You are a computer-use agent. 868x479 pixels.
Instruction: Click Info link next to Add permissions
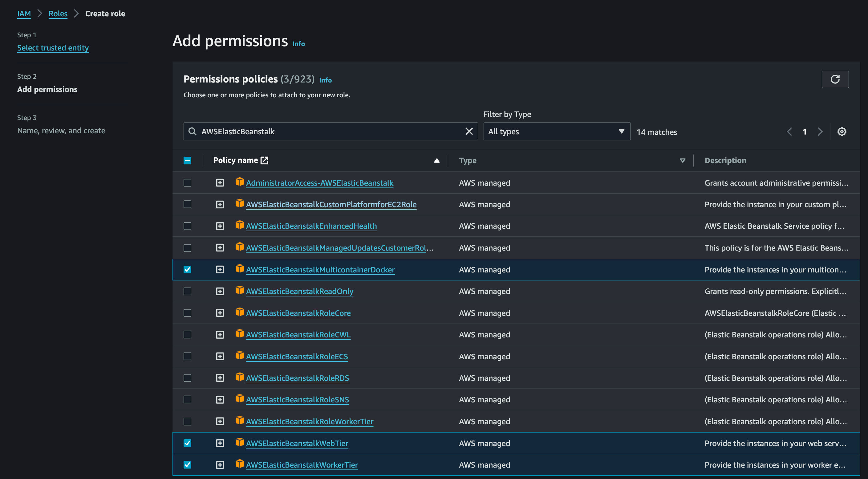298,44
